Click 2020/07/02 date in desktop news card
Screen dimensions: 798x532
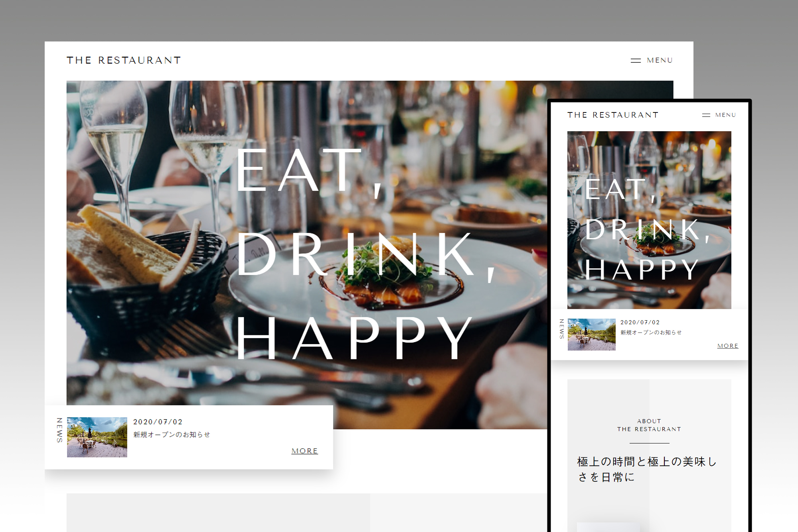[x=158, y=422]
